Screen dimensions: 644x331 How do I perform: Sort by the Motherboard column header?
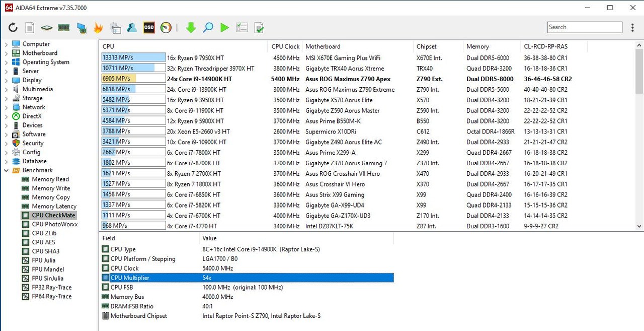coord(357,46)
